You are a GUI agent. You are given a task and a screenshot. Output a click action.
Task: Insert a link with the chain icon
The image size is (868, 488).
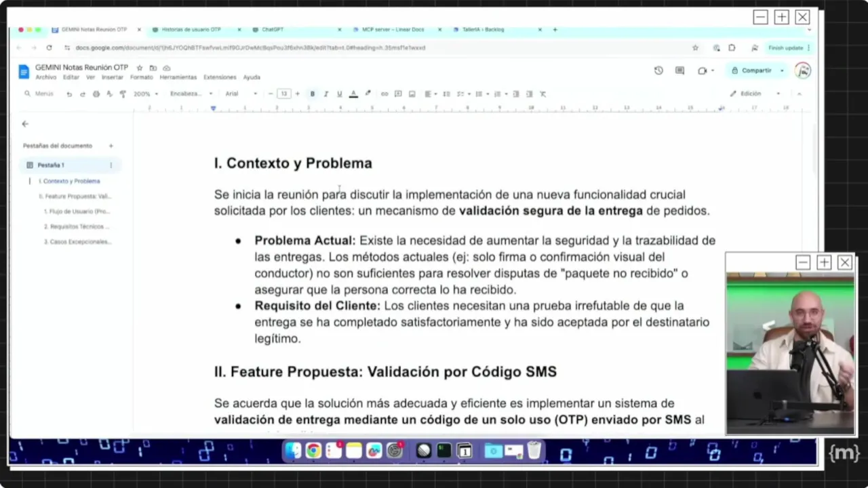[x=384, y=94]
